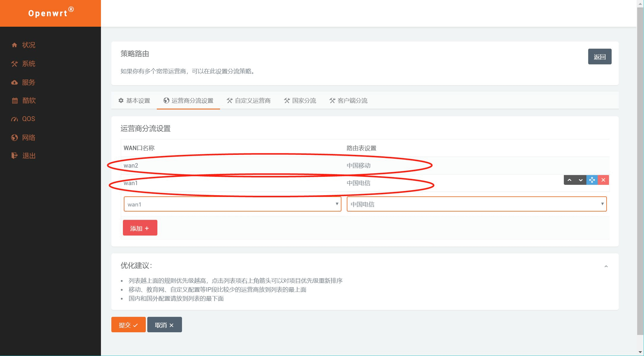Click the tools icon on 国家分流 tab
This screenshot has width=644, height=356.
tap(287, 101)
